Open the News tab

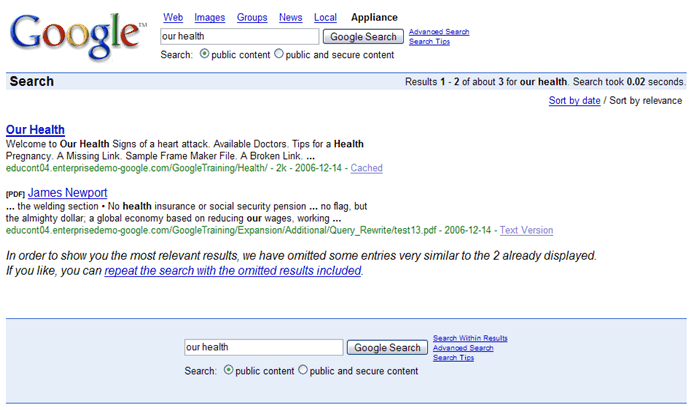[291, 17]
